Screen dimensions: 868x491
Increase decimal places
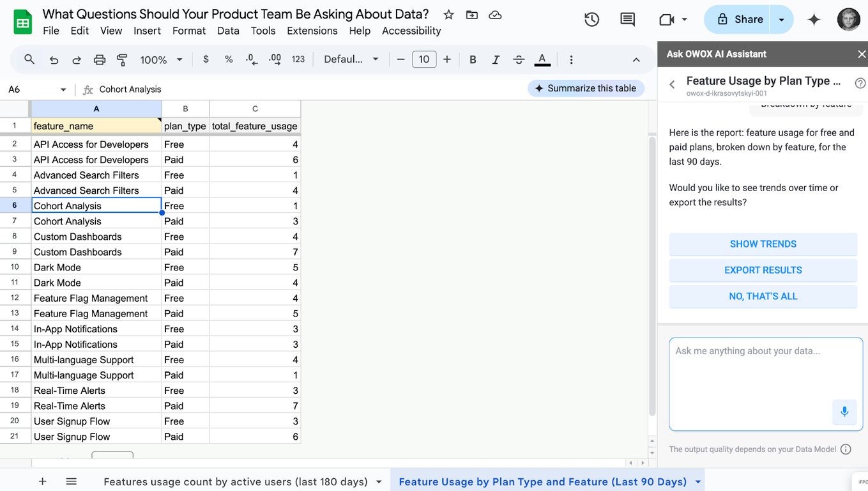(x=275, y=59)
